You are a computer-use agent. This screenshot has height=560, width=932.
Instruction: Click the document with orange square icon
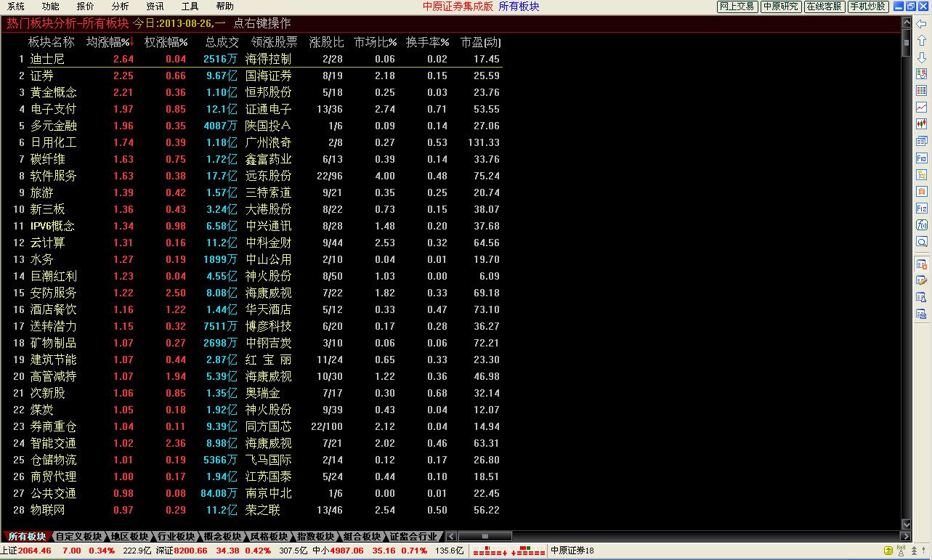point(921,264)
